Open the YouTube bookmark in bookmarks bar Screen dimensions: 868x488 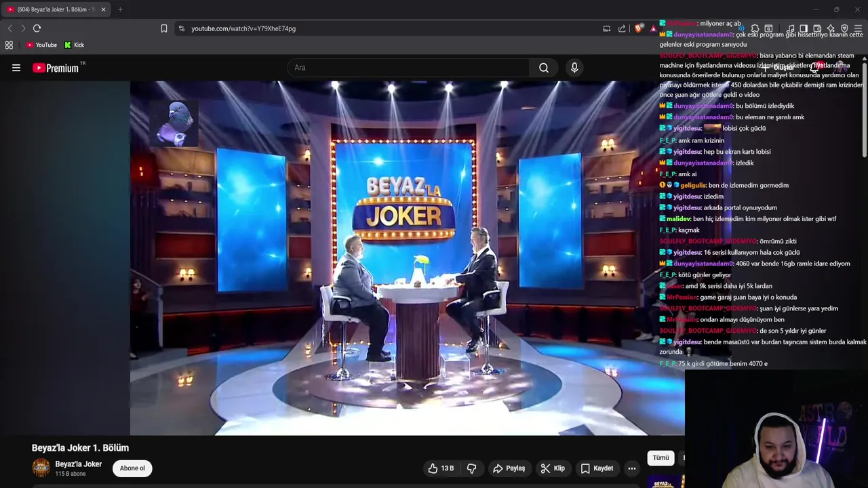click(41, 45)
